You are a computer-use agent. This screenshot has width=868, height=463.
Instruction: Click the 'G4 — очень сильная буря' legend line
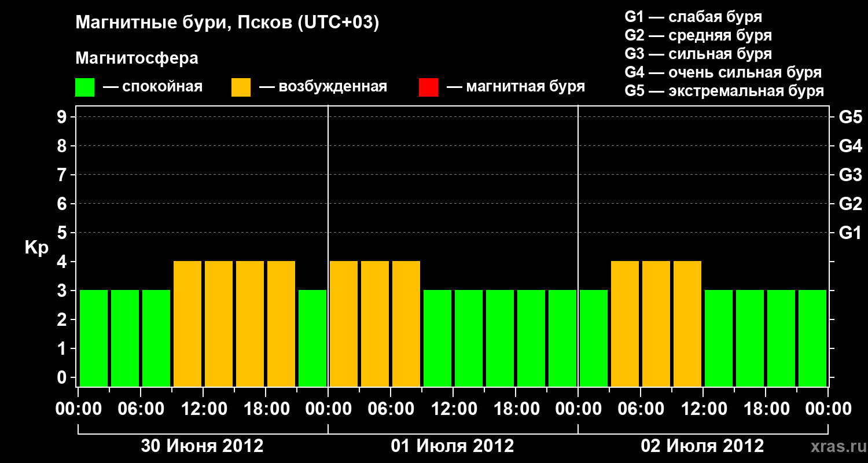pos(723,72)
